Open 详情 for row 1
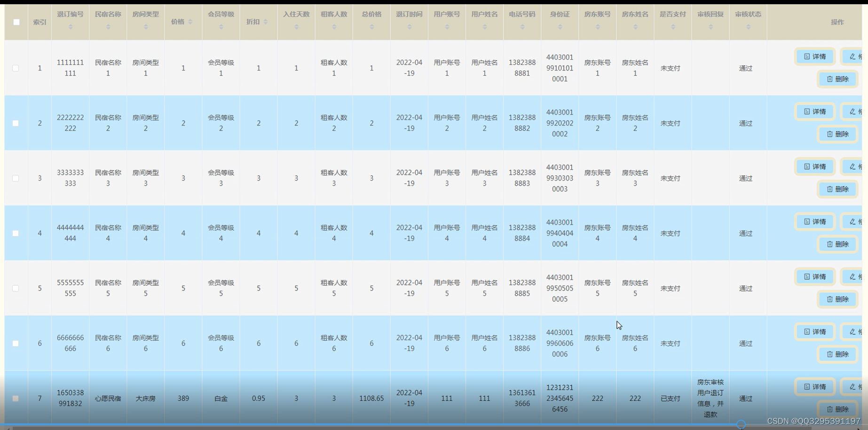The image size is (868, 430). pos(815,56)
